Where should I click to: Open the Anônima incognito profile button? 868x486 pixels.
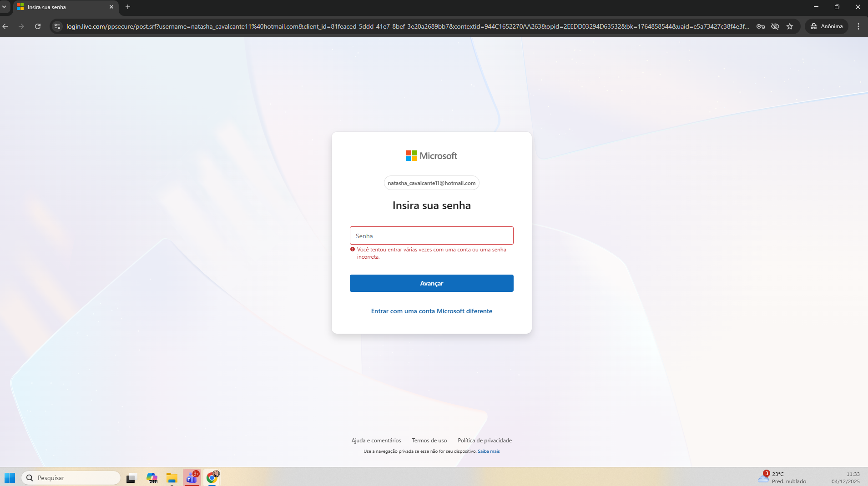pos(827,26)
